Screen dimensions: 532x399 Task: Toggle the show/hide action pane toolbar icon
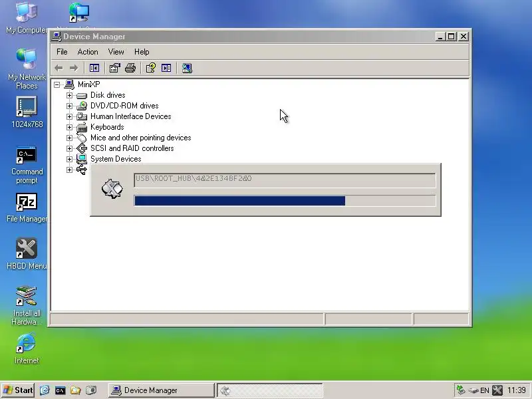click(166, 68)
